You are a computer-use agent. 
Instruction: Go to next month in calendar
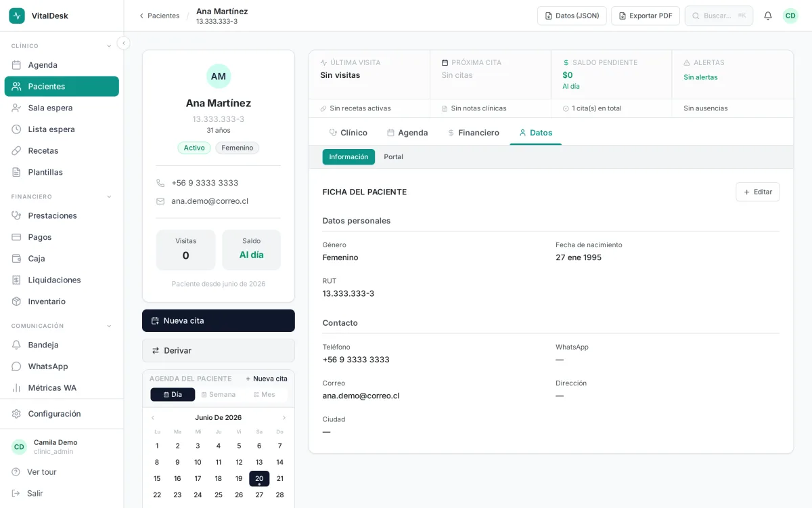[284, 418]
